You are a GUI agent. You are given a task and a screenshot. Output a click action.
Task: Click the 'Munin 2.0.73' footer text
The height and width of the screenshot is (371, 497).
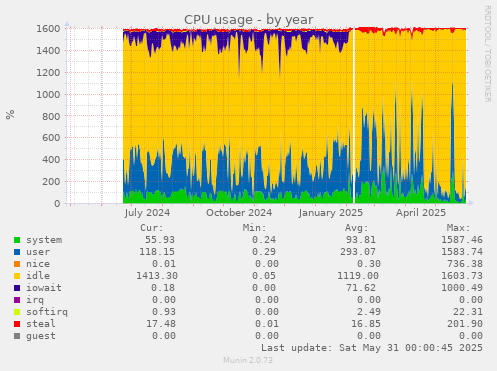coord(248,360)
